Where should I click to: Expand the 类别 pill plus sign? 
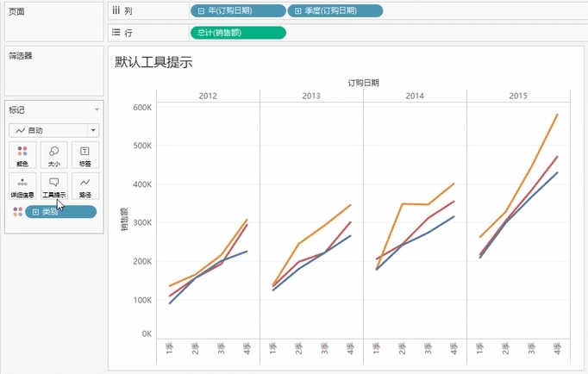pos(35,212)
